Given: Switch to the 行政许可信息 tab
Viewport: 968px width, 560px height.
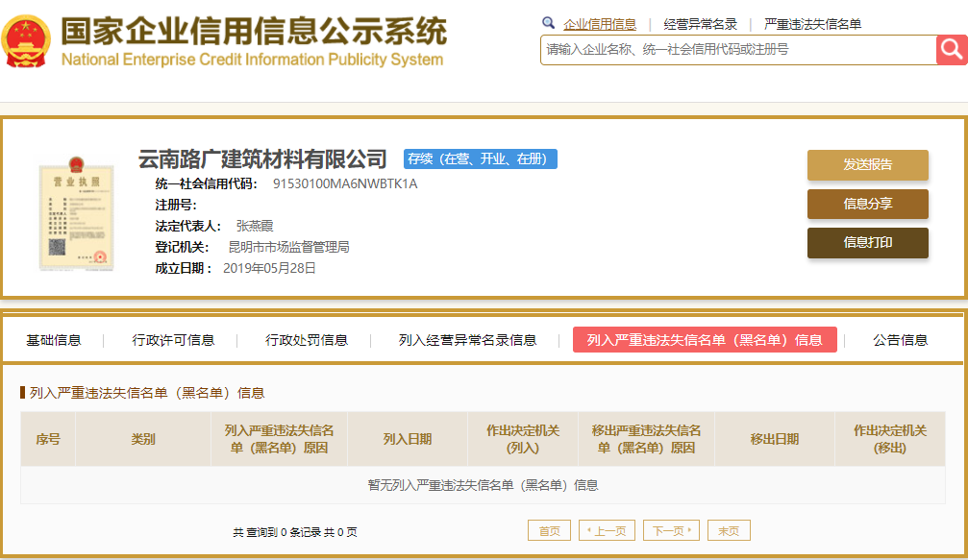Looking at the screenshot, I should tap(173, 340).
